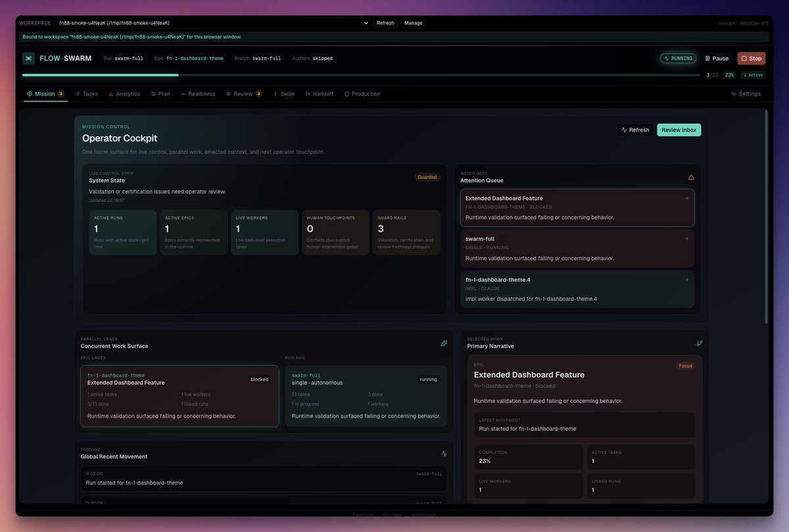
Task: Click the '1 active' badge
Action: [x=753, y=75]
